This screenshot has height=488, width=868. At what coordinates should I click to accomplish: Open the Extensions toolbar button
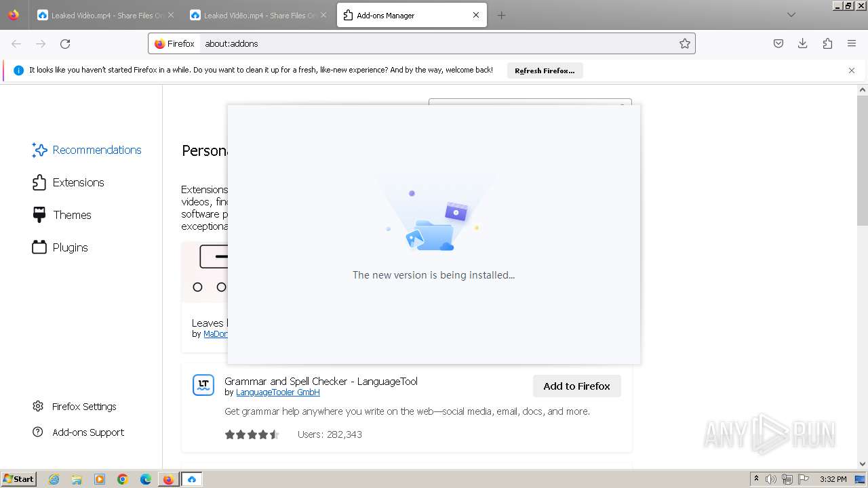pyautogui.click(x=827, y=43)
